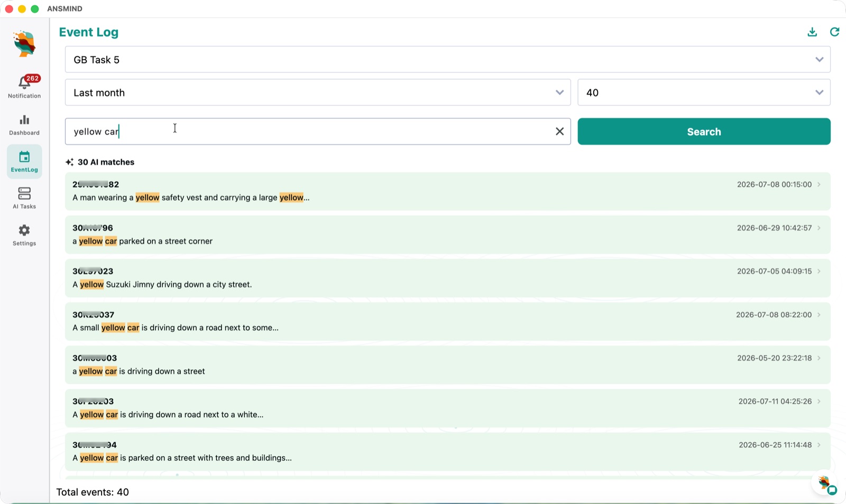Click the 2026-07-08 08:22:00 timestamp
Viewport: 846px width, 504px height.
click(774, 314)
